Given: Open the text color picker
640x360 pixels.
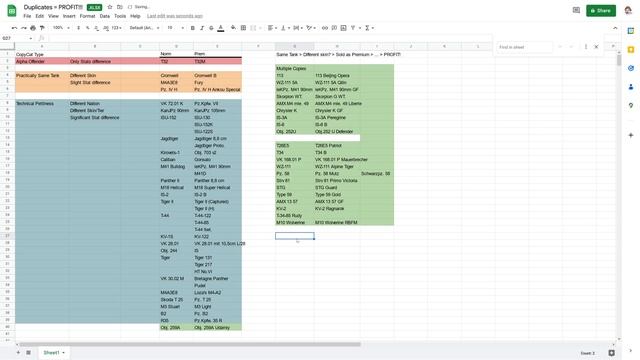Looking at the screenshot, I should pyautogui.click(x=221, y=28).
